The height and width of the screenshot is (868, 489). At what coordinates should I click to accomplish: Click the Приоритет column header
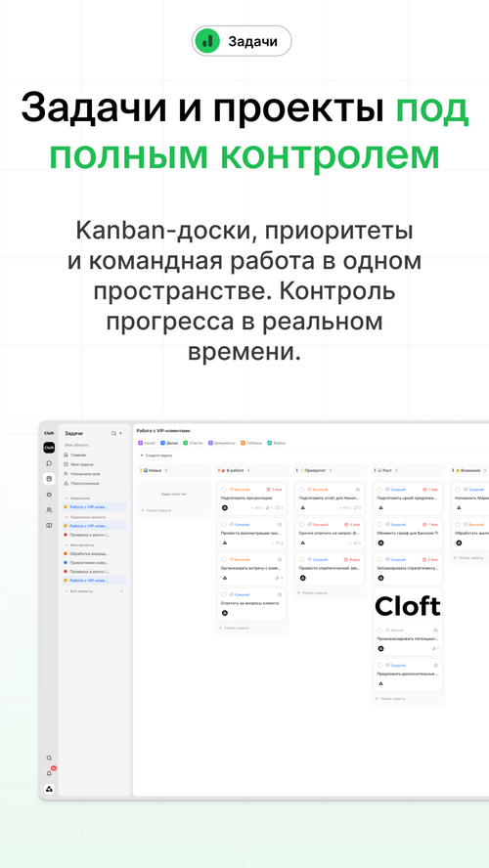point(330,470)
